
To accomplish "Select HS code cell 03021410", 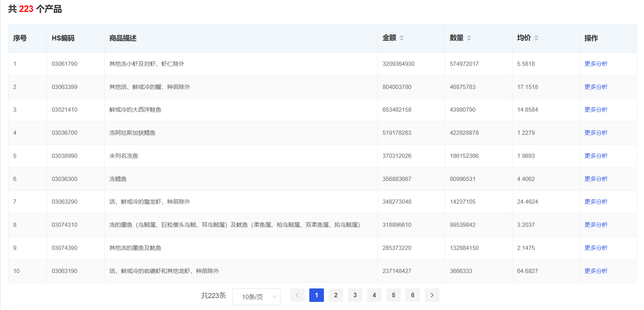I will tap(65, 110).
